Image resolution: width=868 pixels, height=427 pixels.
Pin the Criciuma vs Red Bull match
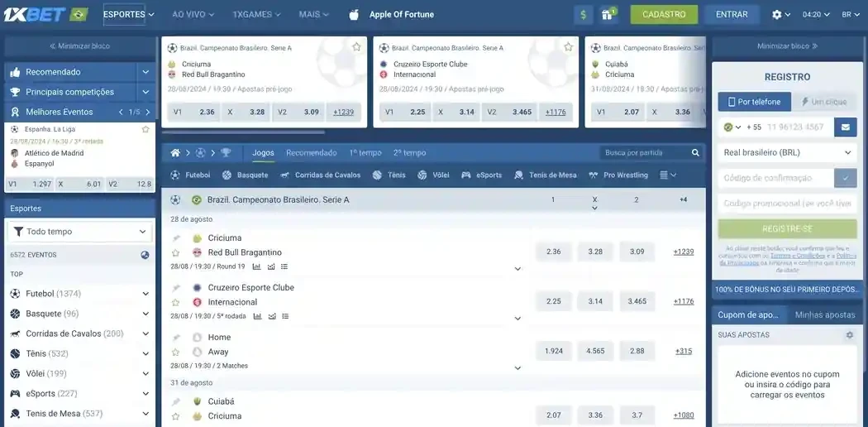176,238
